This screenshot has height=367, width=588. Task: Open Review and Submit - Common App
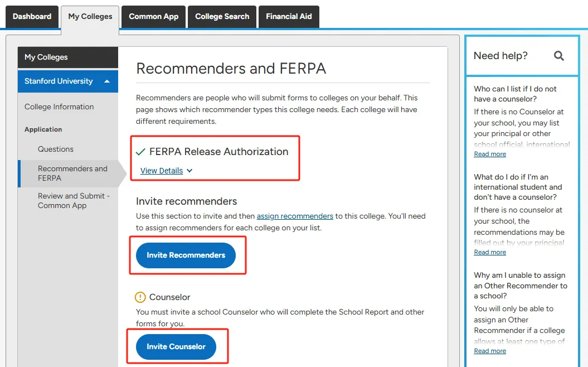(74, 201)
